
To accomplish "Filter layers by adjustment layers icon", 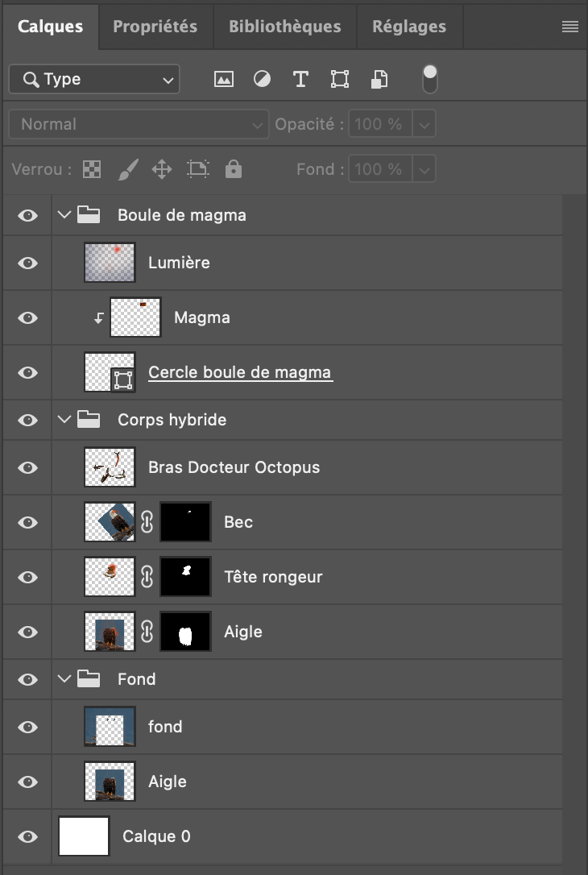I will pyautogui.click(x=262, y=79).
